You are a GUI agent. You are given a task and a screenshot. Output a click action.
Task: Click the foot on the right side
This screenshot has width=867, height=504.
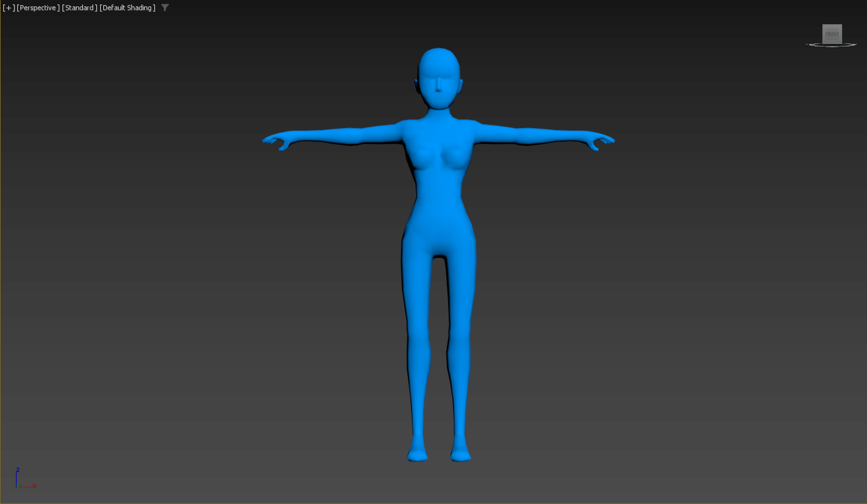[x=460, y=453]
